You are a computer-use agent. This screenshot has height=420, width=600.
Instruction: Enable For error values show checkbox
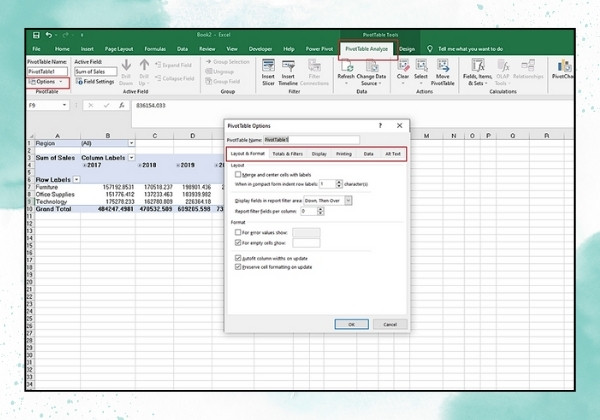coord(238,232)
